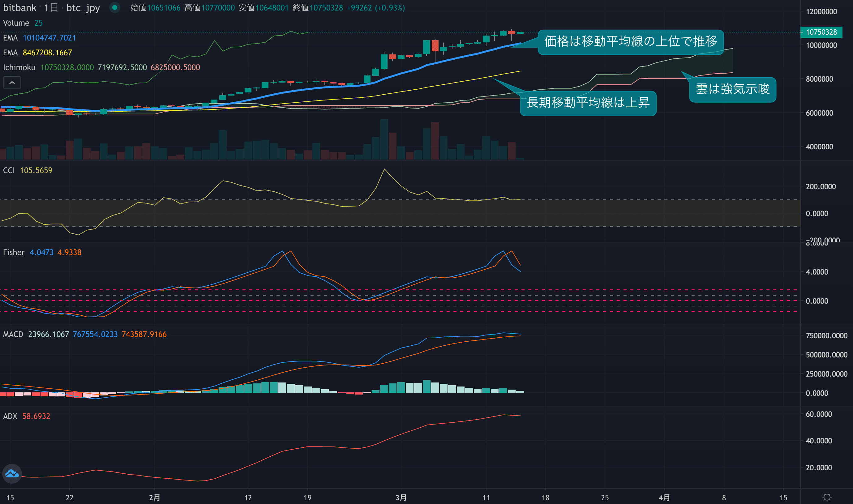This screenshot has height=504, width=853.
Task: Select the 雲は強気示唆 annotation bubble
Action: [732, 89]
